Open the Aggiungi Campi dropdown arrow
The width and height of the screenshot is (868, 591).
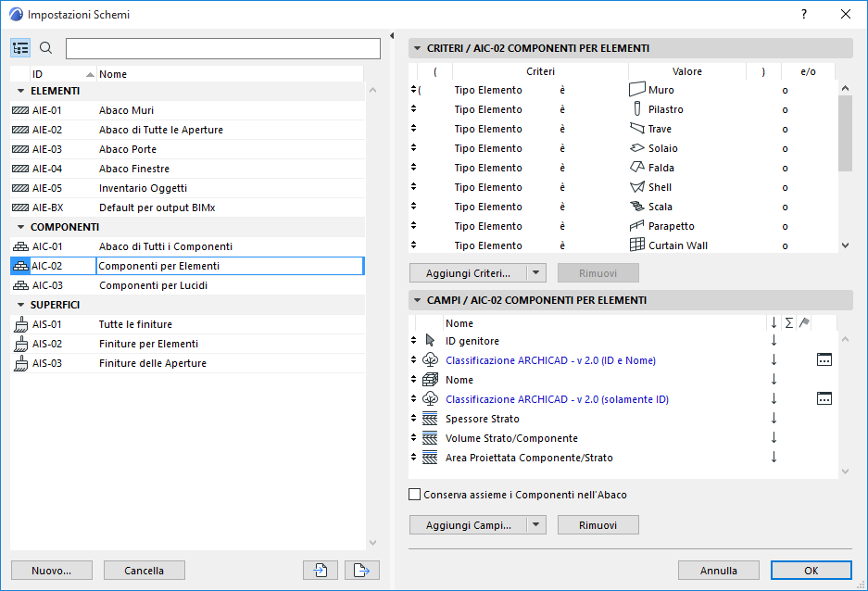(535, 524)
